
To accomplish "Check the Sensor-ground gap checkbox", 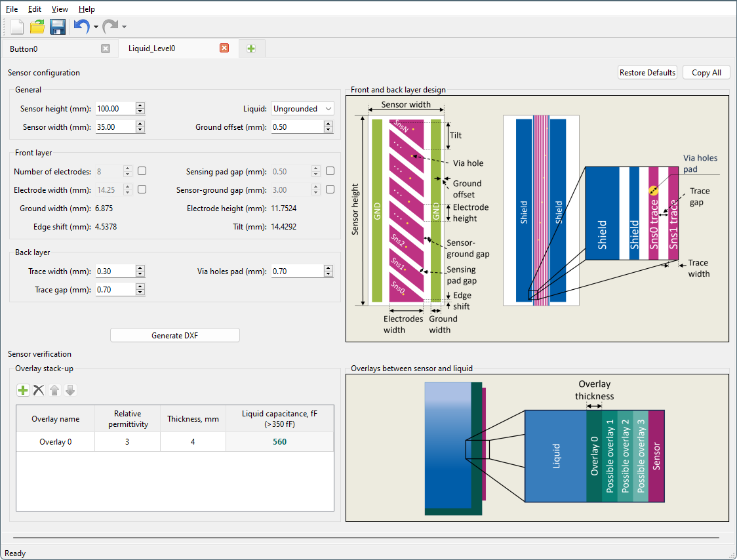I will pos(330,190).
